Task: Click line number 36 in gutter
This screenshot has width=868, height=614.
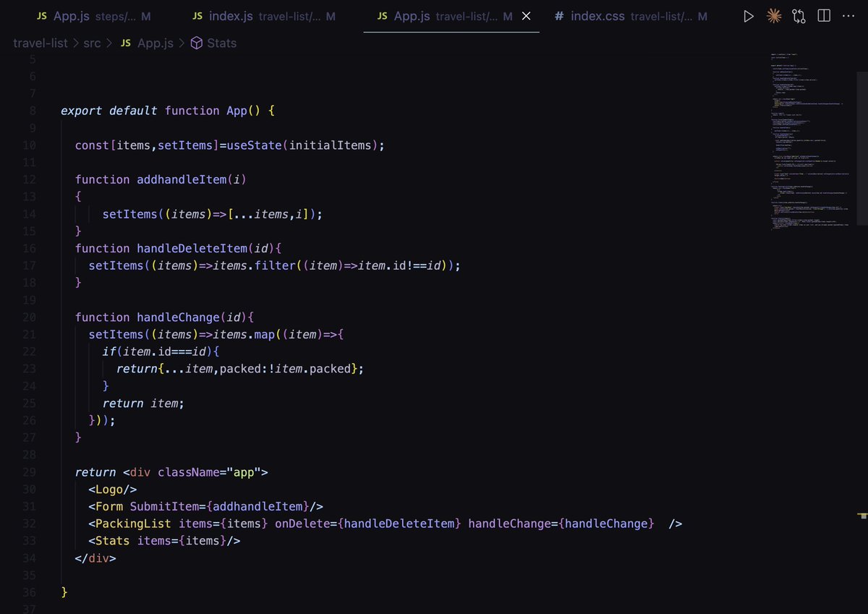Action: click(x=30, y=592)
